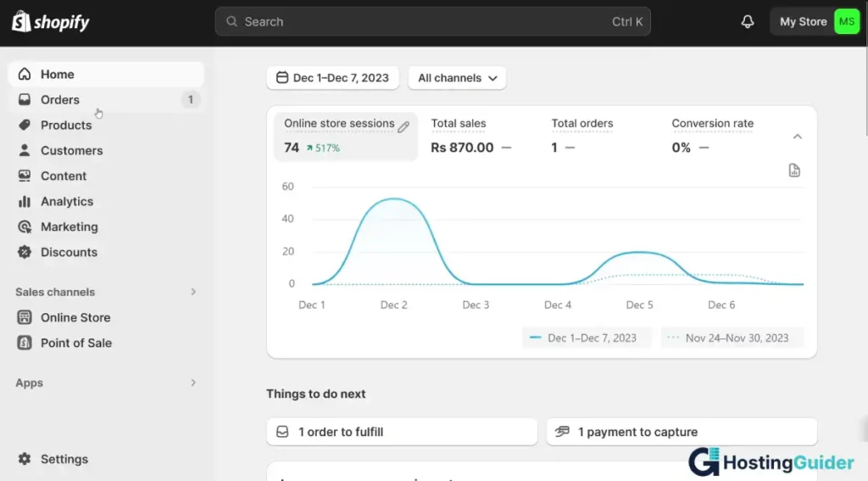The width and height of the screenshot is (868, 481).
Task: Open the Dec 1–Dec 7, 2023 date picker
Action: tap(332, 78)
